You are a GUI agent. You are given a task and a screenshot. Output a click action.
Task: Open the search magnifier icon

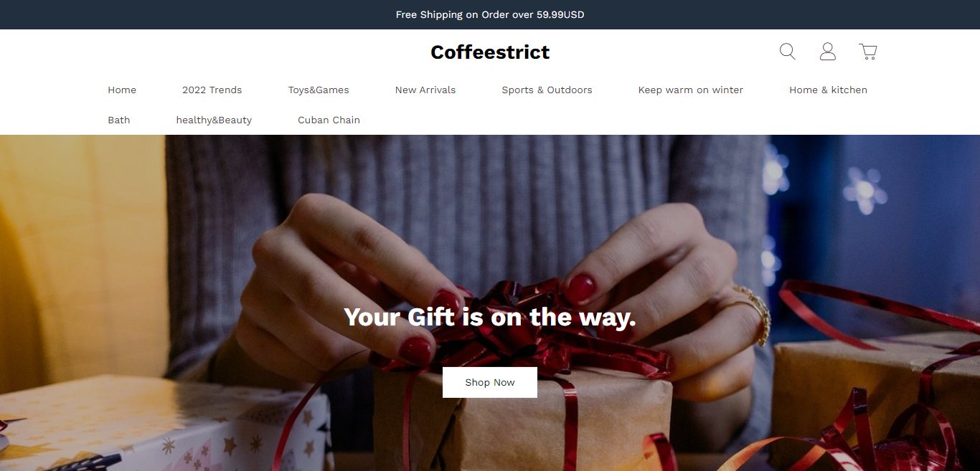coord(787,52)
